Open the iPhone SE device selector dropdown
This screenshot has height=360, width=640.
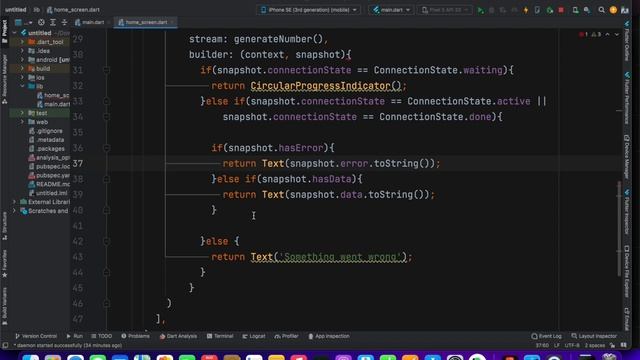pyautogui.click(x=309, y=10)
